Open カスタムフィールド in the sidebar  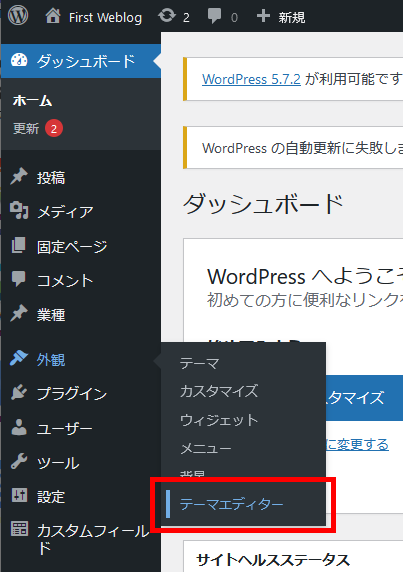tap(93, 539)
